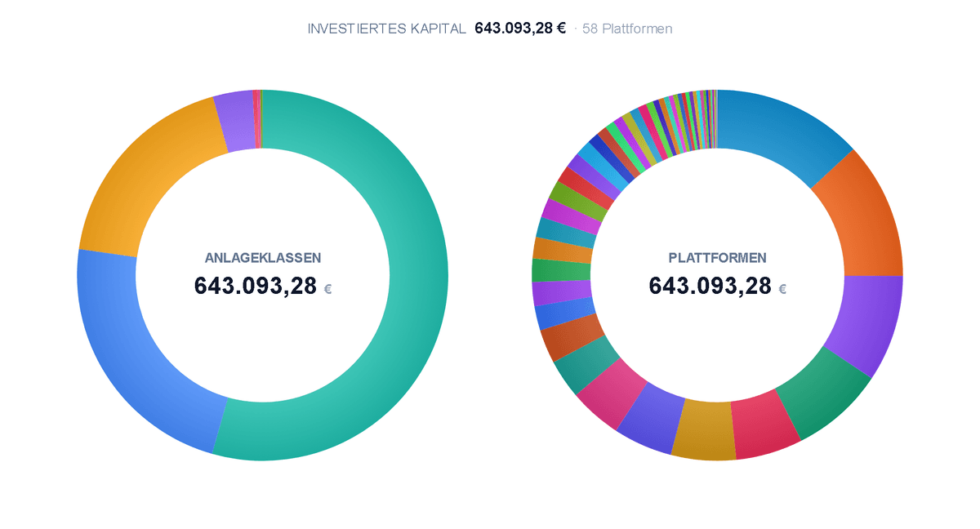This screenshot has width=980, height=529.
Task: Select the blue segment of the Anlageklassen chart
Action: (x=131, y=359)
